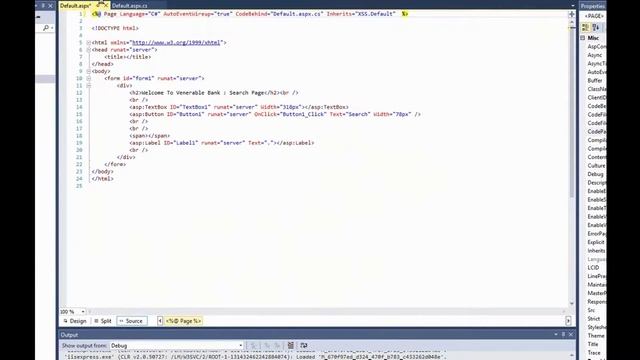Open the editor tab list dropdown arrow
Image resolution: width=640 pixels, height=360 pixels.
(x=572, y=6)
